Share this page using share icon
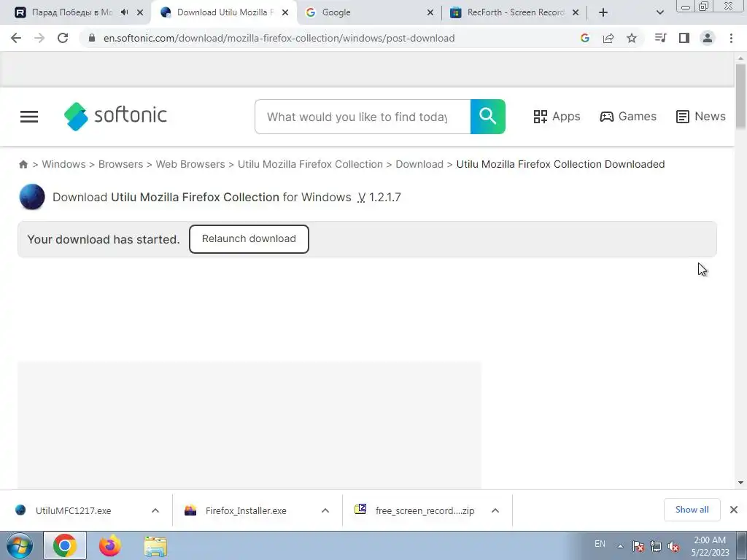Viewport: 747px width, 560px height. pos(608,38)
